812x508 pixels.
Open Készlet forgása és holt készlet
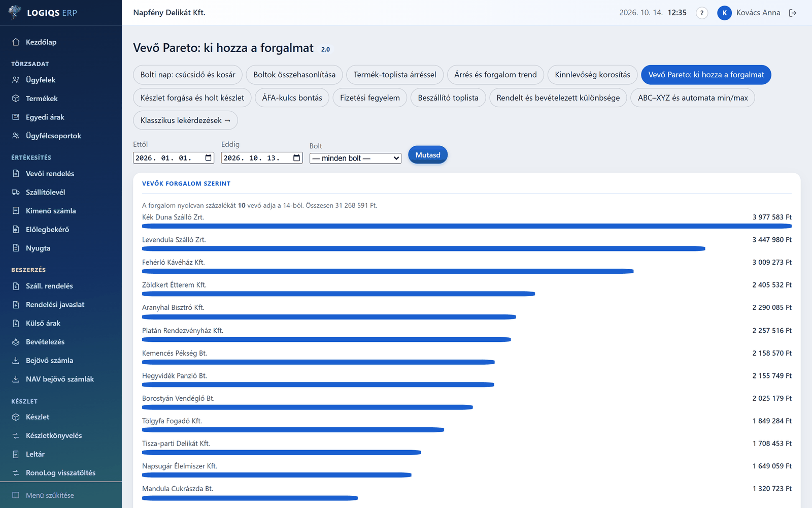[x=192, y=98]
